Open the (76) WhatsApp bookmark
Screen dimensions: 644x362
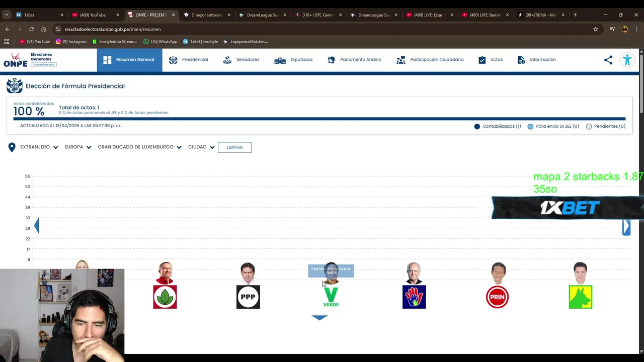[x=160, y=42]
